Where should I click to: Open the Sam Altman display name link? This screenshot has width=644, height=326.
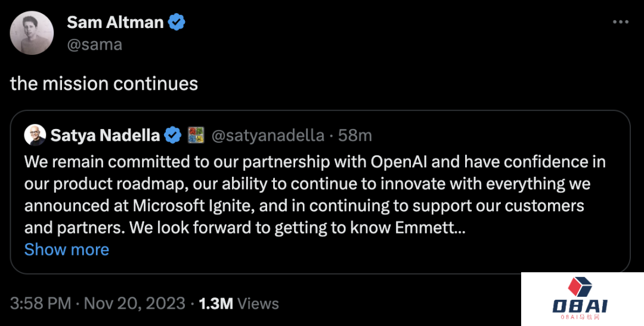[115, 23]
